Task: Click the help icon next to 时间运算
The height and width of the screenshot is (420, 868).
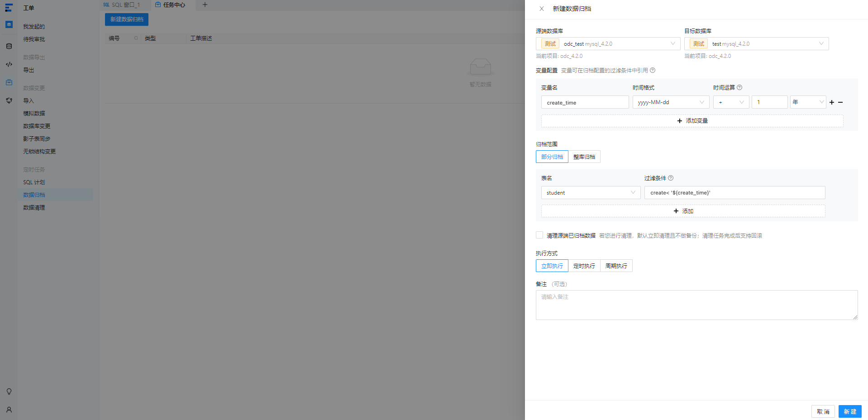Action: click(x=739, y=87)
